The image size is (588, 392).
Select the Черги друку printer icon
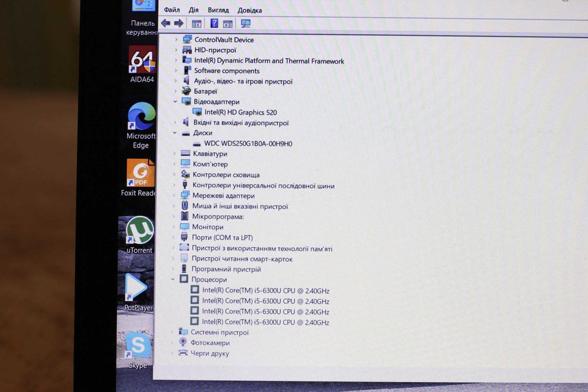pyautogui.click(x=183, y=353)
